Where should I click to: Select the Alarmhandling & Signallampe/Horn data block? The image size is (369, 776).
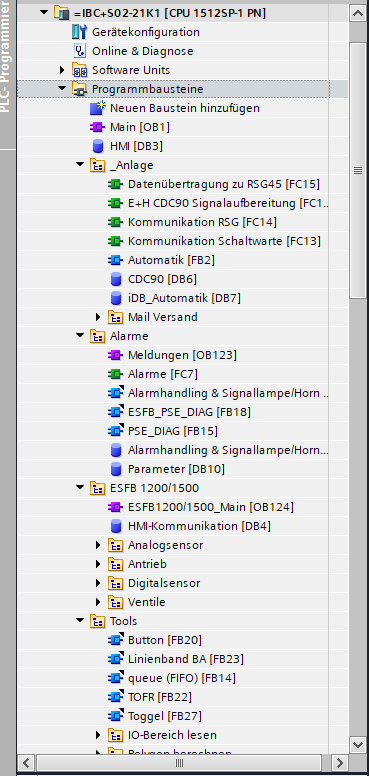tap(228, 450)
